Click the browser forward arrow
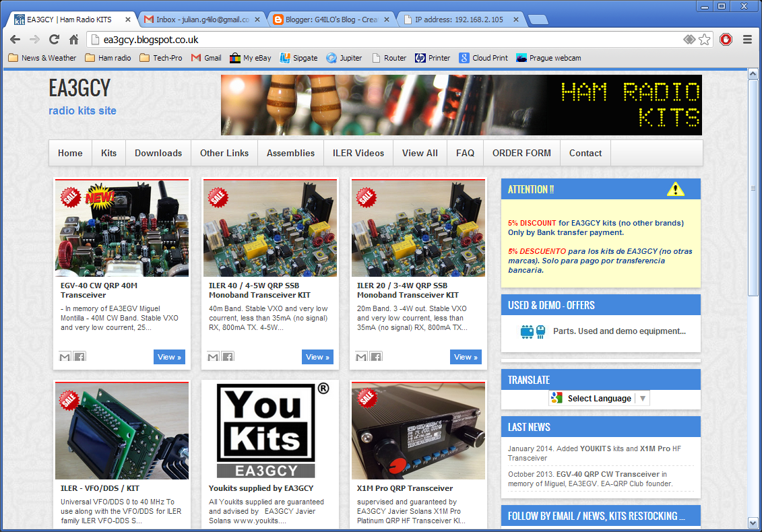Viewport: 762px width, 532px height. [34, 40]
